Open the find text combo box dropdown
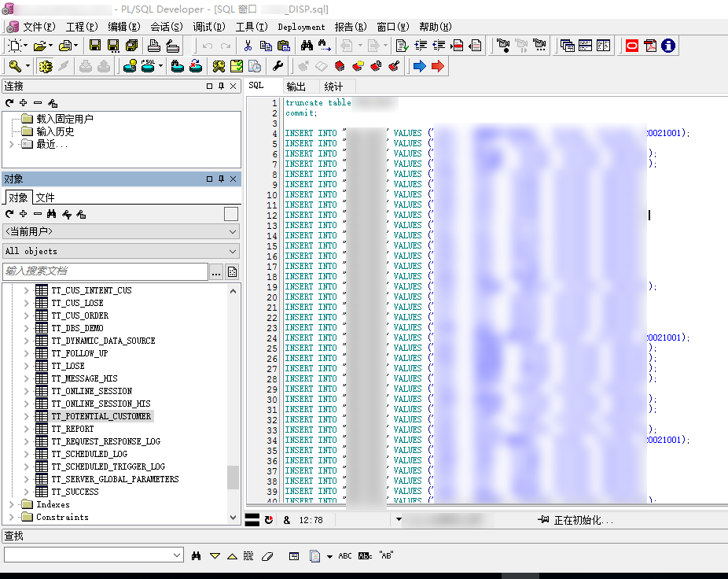 pos(176,555)
